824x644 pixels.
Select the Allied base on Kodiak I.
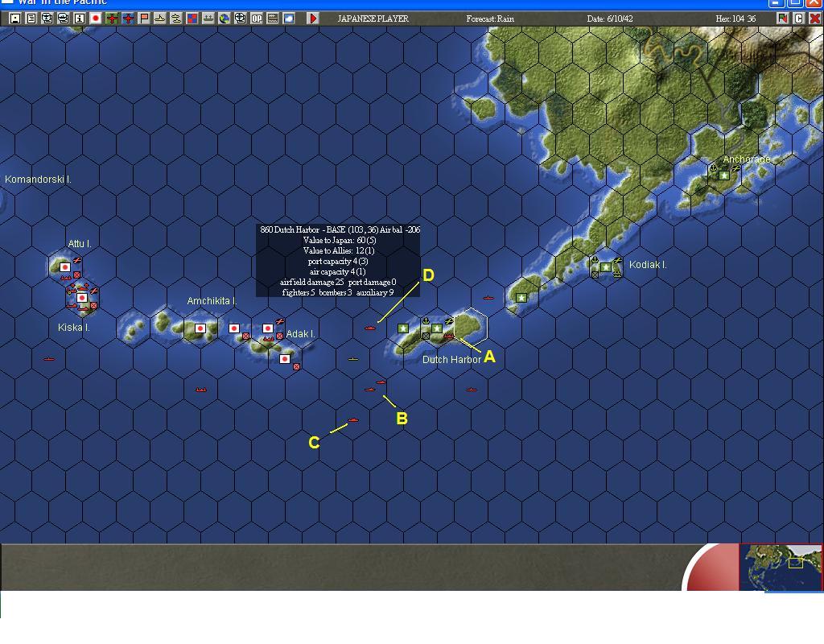tap(606, 267)
